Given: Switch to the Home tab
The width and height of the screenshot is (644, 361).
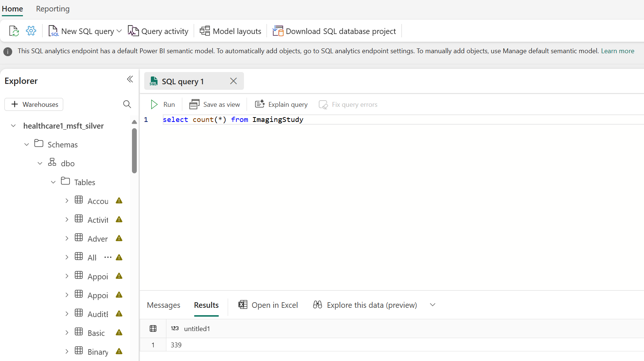Looking at the screenshot, I should pos(13,9).
